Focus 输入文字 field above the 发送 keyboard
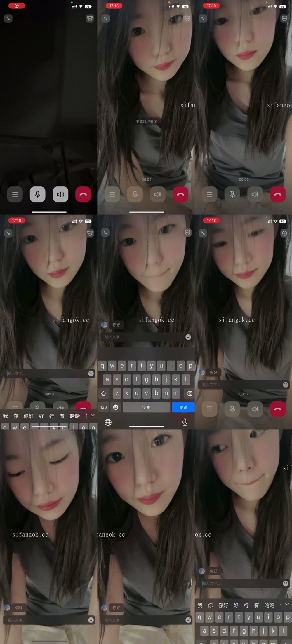 [146, 337]
